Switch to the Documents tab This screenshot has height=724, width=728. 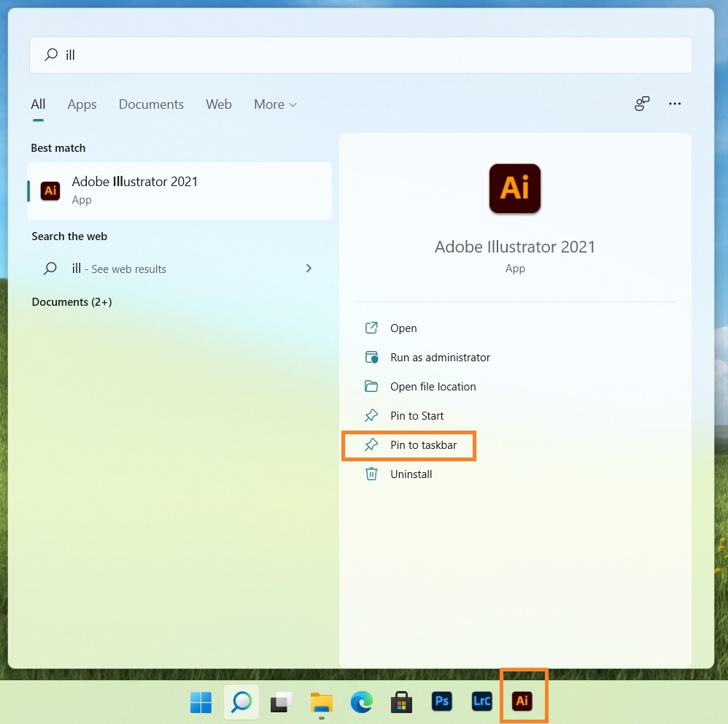(151, 104)
